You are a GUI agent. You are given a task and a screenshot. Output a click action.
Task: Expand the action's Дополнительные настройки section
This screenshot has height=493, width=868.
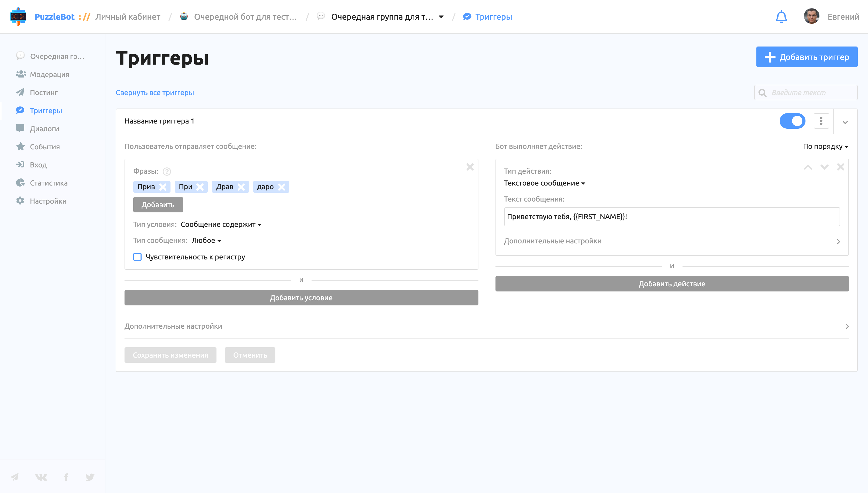(672, 241)
